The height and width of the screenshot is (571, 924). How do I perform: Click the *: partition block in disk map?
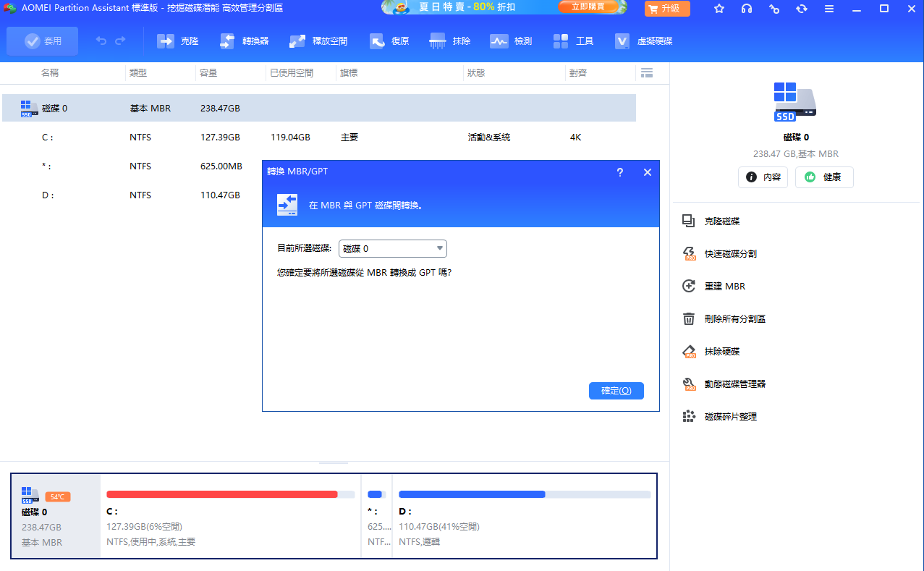376,516
